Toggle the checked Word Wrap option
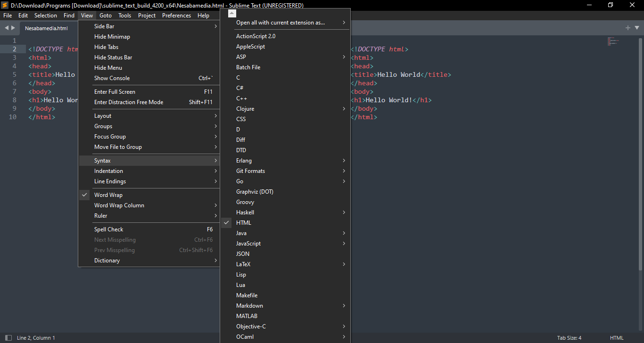Viewport: 644px width, 343px height. (x=108, y=195)
